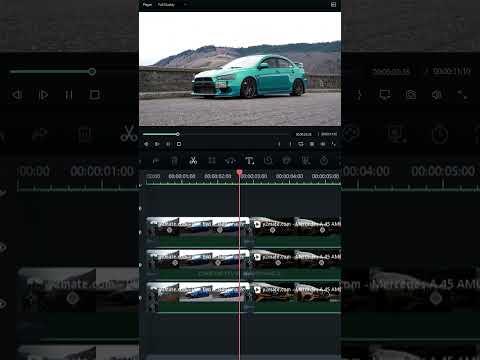The height and width of the screenshot is (360, 480).
Task: Pause the preview playback
Action: [168, 144]
